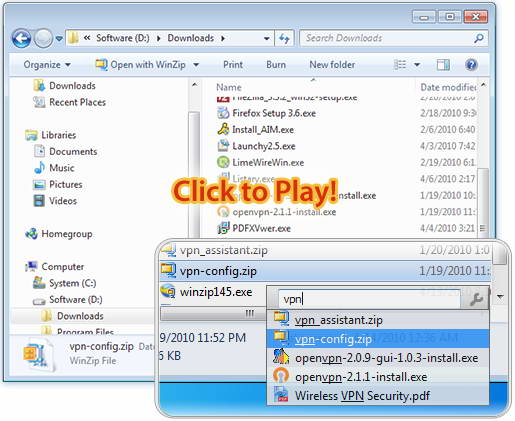Screen dimensions: 515x421
Task: Open the dropdown arrow right of the wrench
Action: 500,296
